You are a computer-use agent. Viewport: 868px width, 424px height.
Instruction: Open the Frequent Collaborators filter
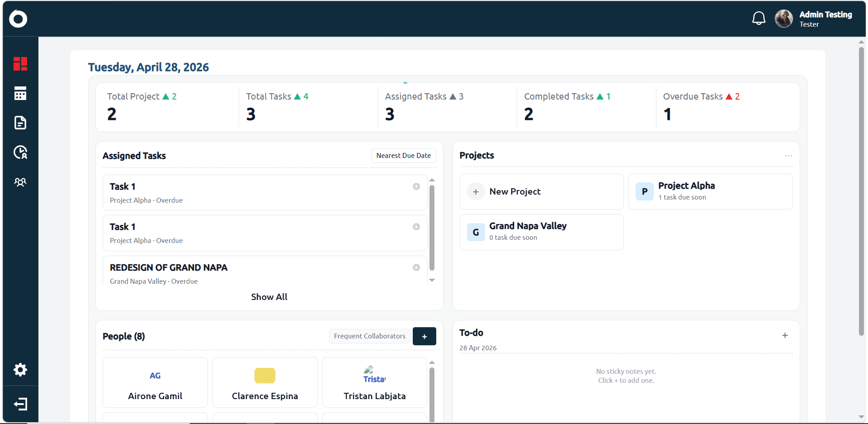[369, 336]
